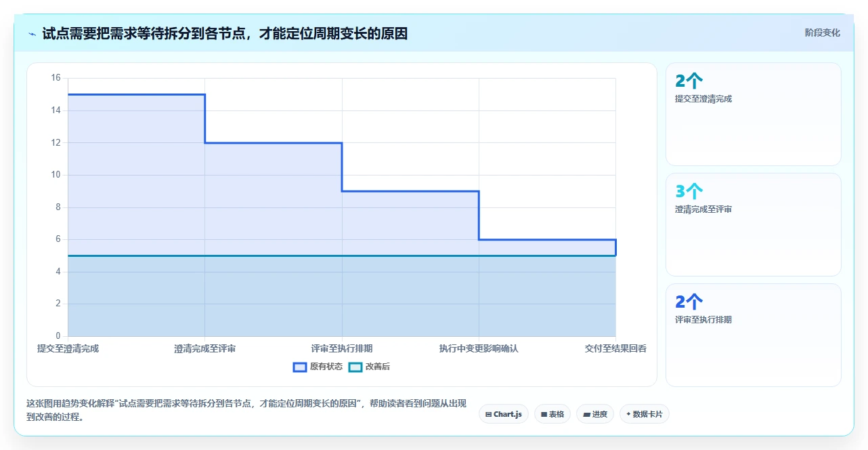Click the chart title heading text
The width and height of the screenshot is (868, 450).
pyautogui.click(x=225, y=33)
